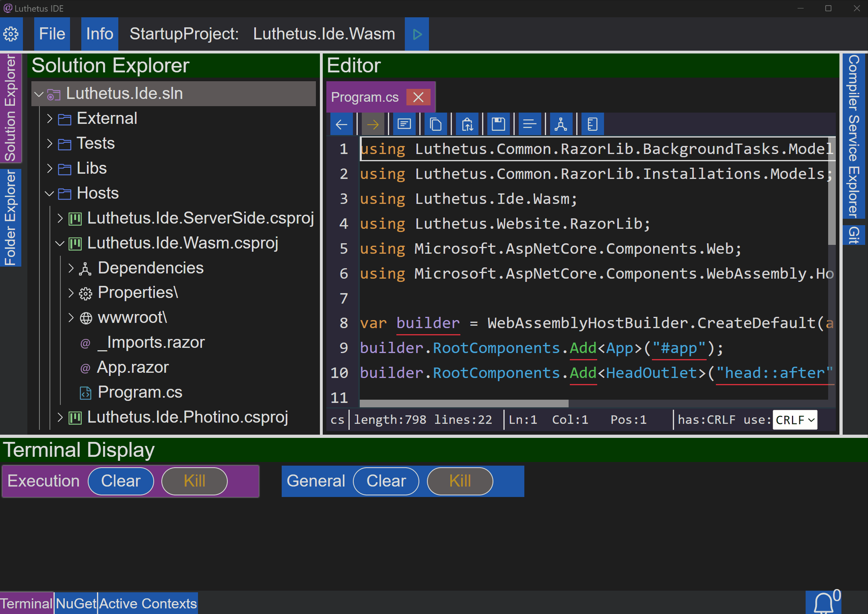868x614 pixels.
Task: Select the CRLF line ending dropdown in status bar
Action: 796,419
